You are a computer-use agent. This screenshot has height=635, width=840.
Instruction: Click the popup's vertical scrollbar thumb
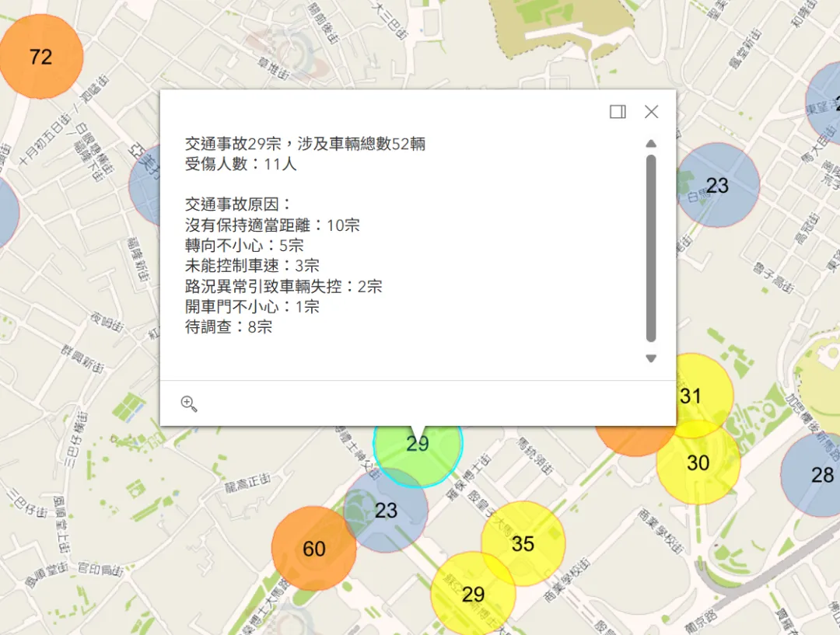651,249
